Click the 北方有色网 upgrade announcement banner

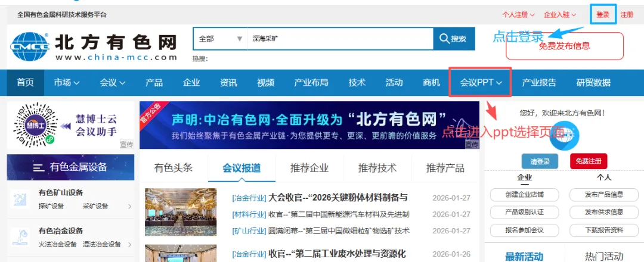(309, 125)
